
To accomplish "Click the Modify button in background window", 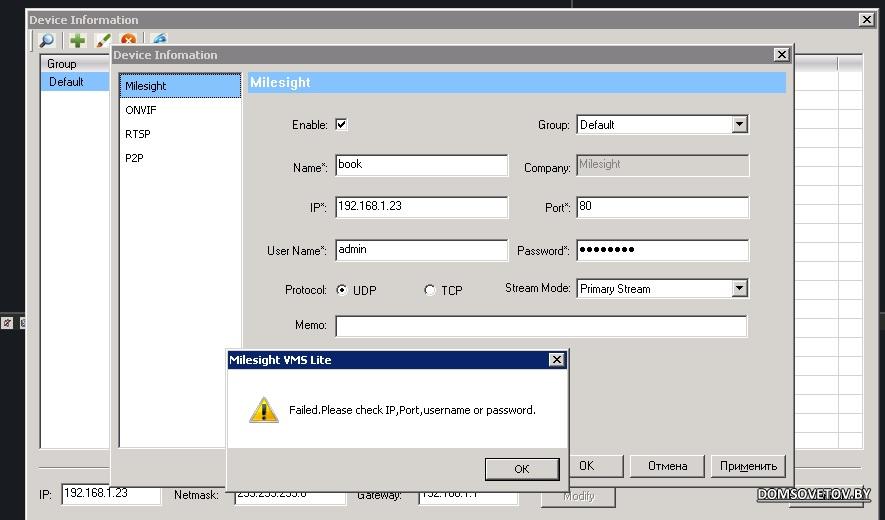I will click(x=579, y=496).
